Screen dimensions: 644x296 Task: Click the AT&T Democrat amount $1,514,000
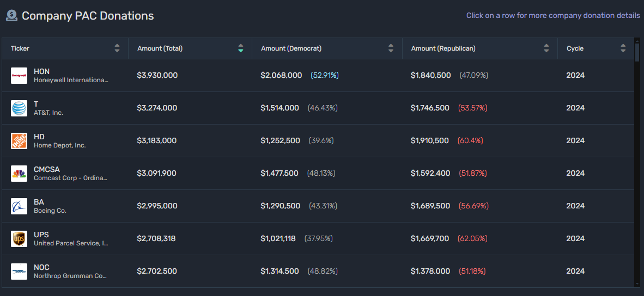(x=280, y=108)
